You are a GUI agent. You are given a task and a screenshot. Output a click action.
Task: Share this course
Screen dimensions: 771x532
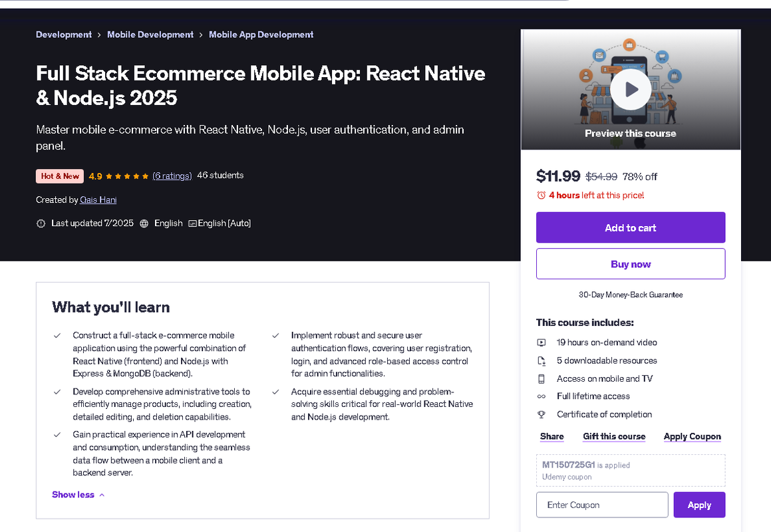tap(551, 436)
